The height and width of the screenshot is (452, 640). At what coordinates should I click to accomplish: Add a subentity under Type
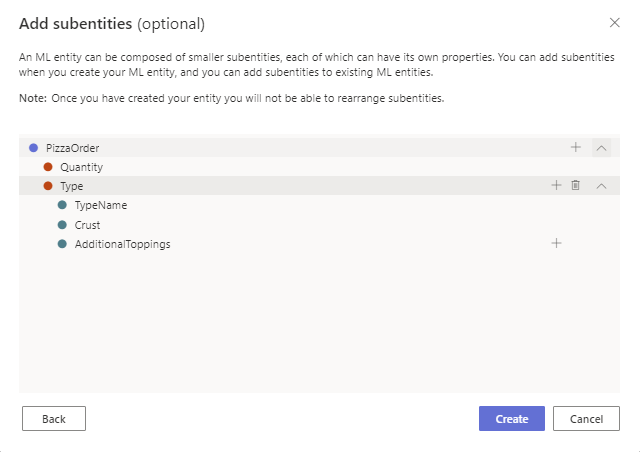point(557,185)
